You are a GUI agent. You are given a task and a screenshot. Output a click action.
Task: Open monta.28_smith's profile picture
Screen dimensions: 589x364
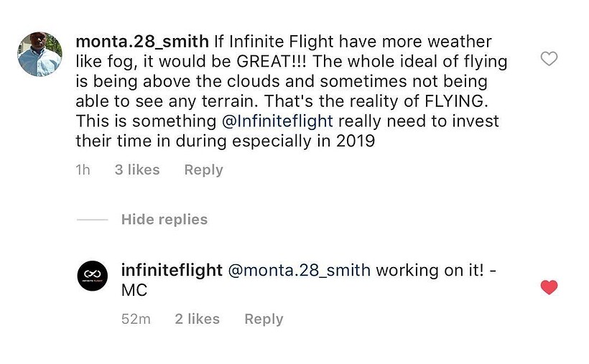[40, 54]
